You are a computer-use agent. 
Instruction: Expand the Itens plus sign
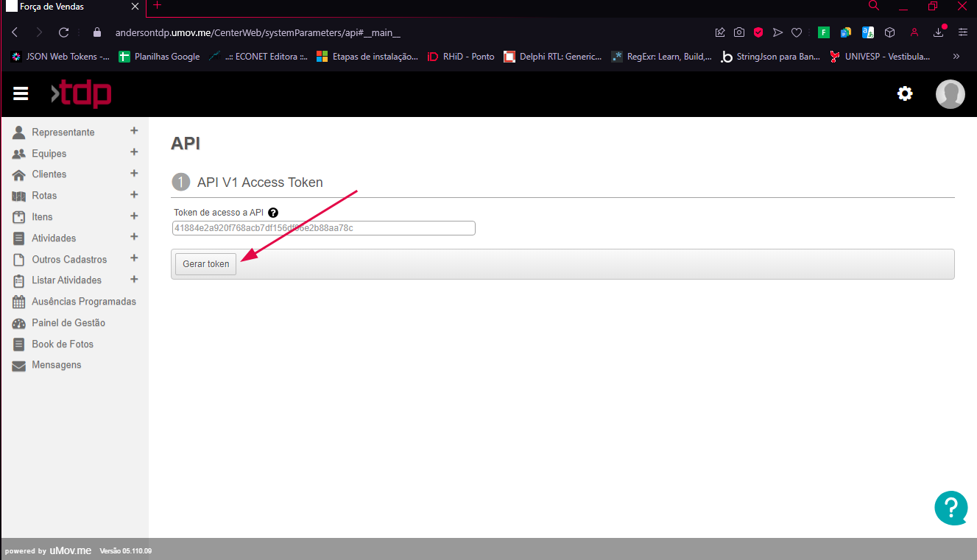coord(134,216)
